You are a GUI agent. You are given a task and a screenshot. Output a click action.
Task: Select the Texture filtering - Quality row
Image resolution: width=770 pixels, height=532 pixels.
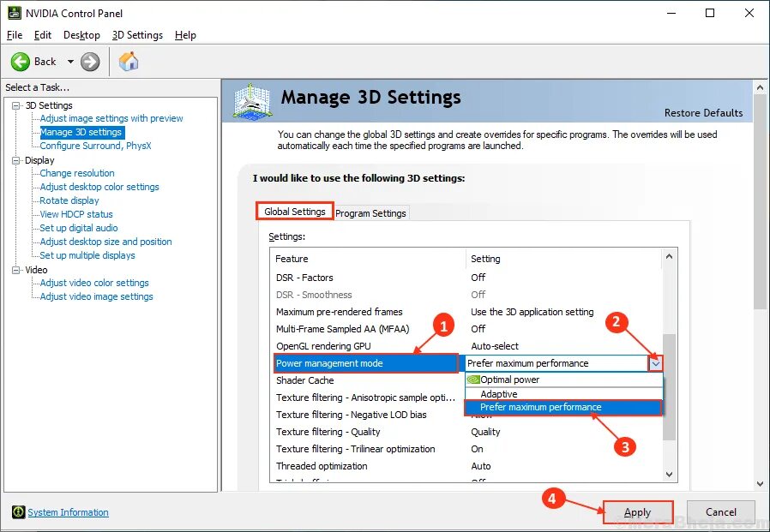click(466, 433)
